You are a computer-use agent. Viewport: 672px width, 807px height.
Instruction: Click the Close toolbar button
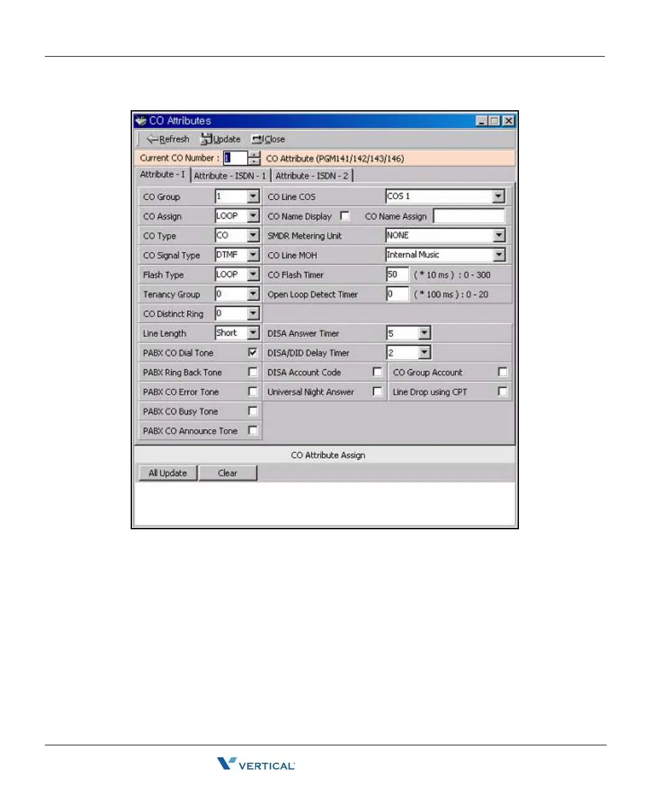coord(268,139)
